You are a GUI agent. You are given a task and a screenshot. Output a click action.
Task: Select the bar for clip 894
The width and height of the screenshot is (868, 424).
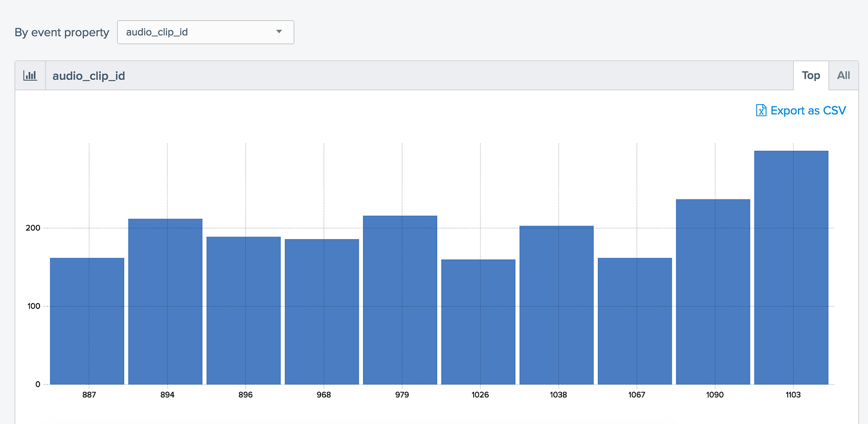[x=165, y=301]
